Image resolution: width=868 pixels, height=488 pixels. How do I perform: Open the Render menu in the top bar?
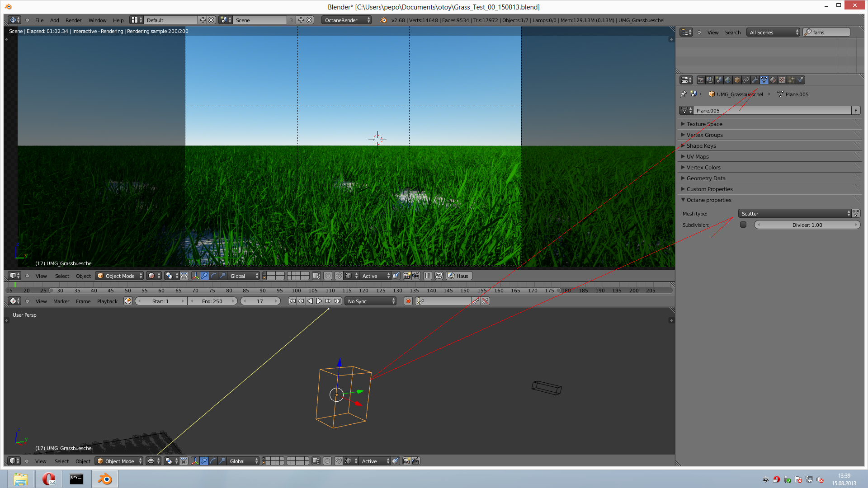pos(73,20)
